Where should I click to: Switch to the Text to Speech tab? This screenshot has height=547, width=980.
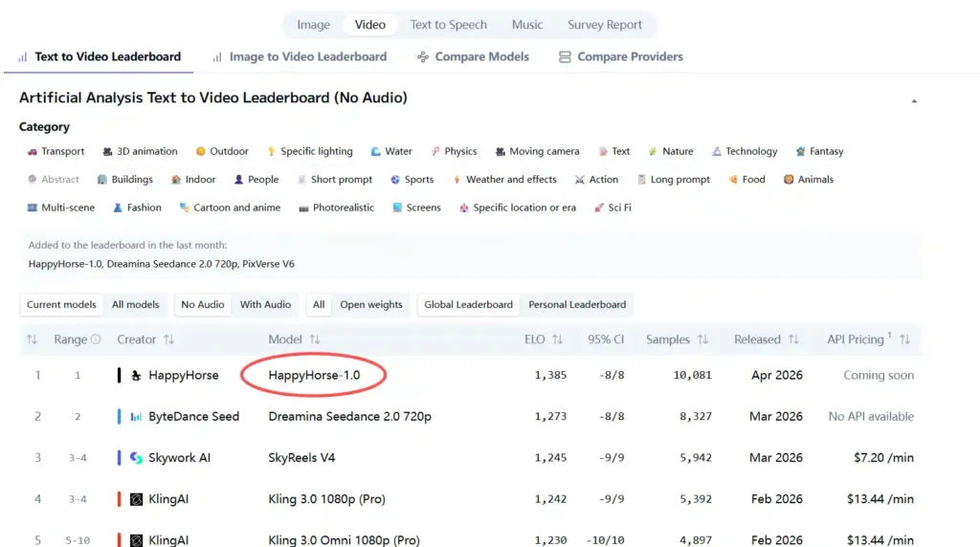[x=448, y=25]
